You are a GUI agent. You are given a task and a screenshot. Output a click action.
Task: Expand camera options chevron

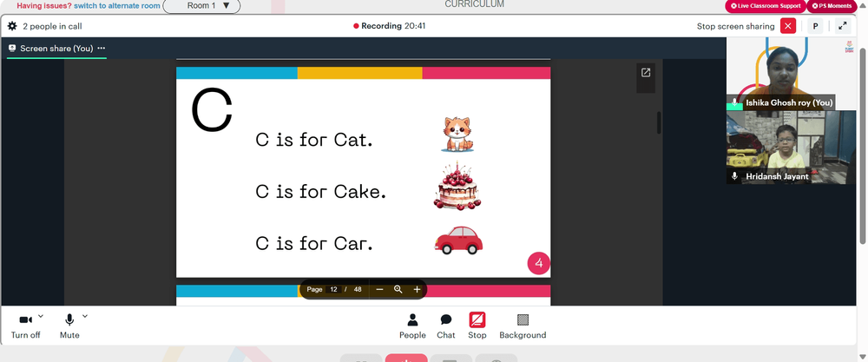[x=41, y=317]
